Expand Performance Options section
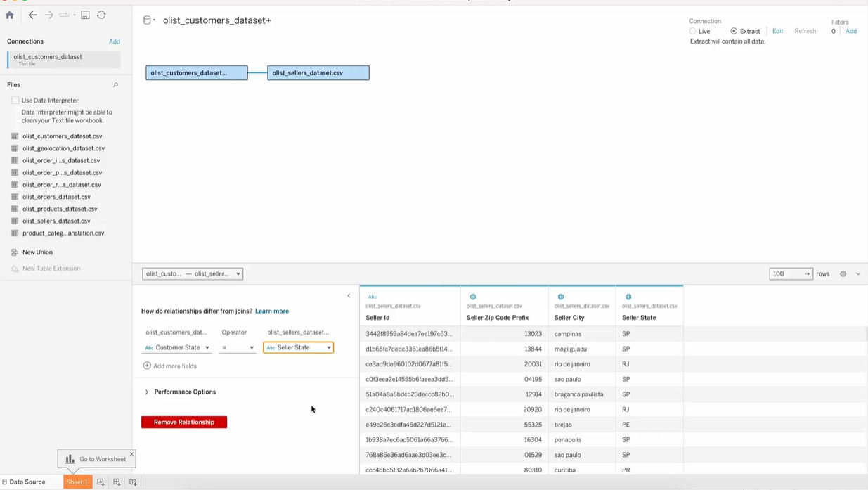Screen dimensions: 868x490 pyautogui.click(x=147, y=392)
